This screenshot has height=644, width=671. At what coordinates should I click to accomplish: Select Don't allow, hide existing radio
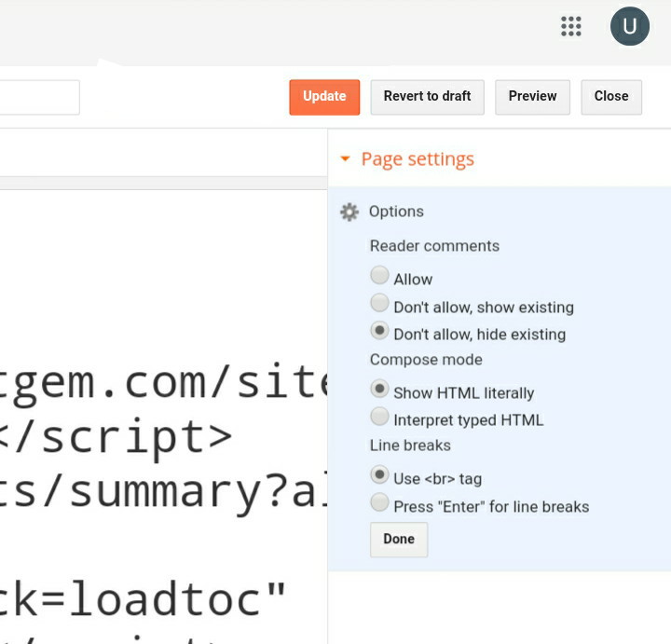coord(379,331)
